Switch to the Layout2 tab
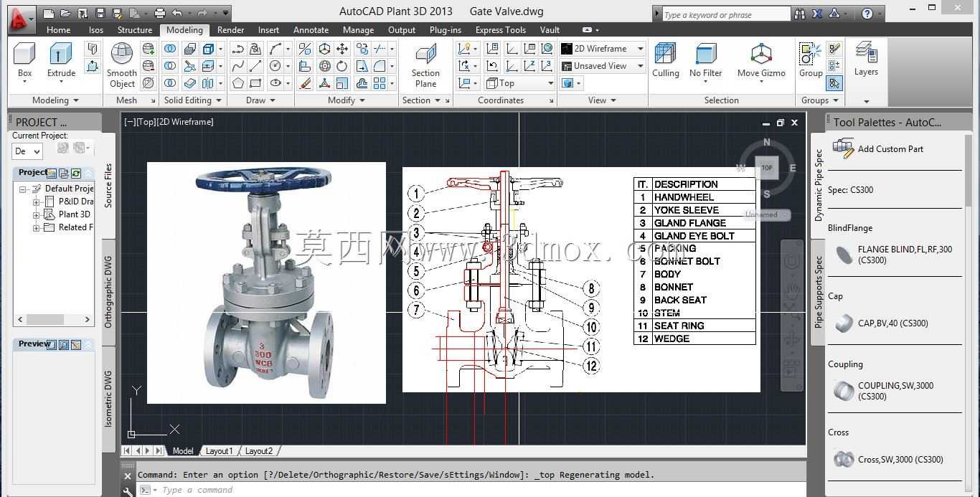 pos(259,451)
